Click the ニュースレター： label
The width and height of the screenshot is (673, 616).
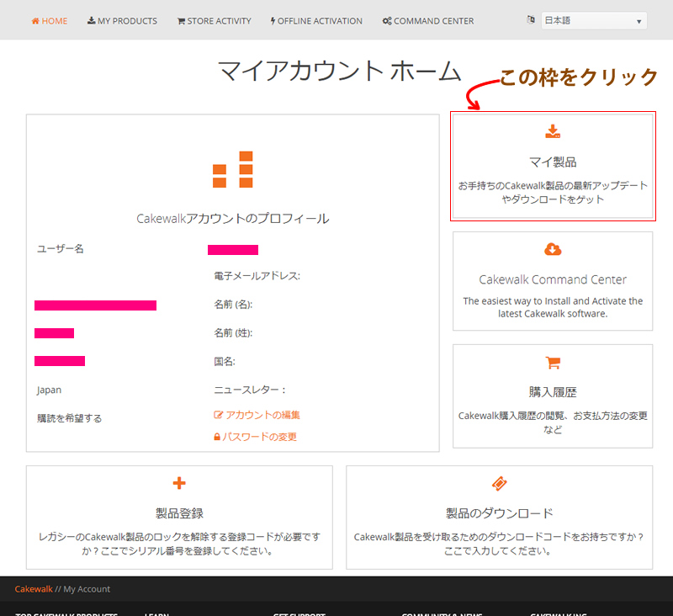pos(250,390)
